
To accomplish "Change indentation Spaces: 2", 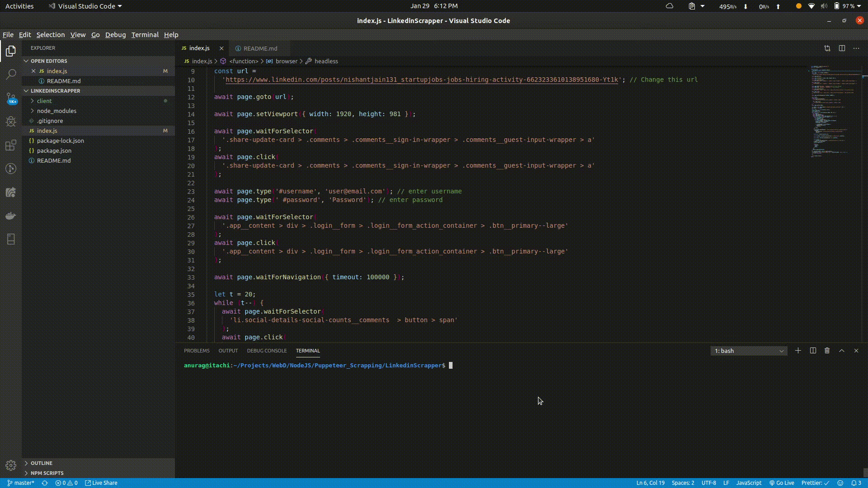I will coord(683,483).
